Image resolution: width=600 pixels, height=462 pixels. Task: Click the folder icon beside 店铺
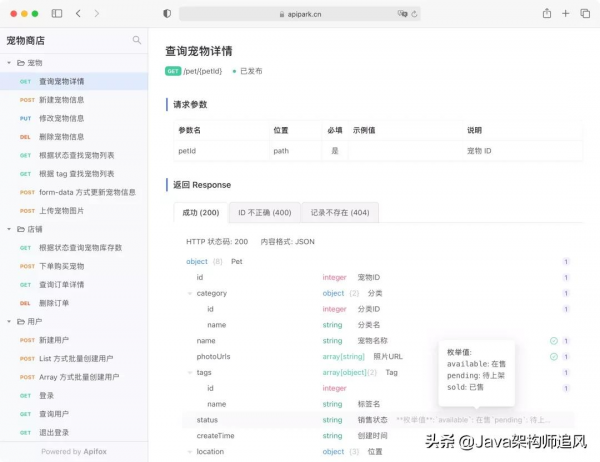tap(21, 229)
